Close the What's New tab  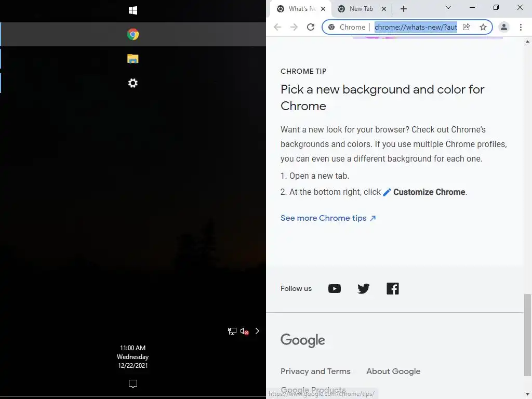[x=323, y=9]
